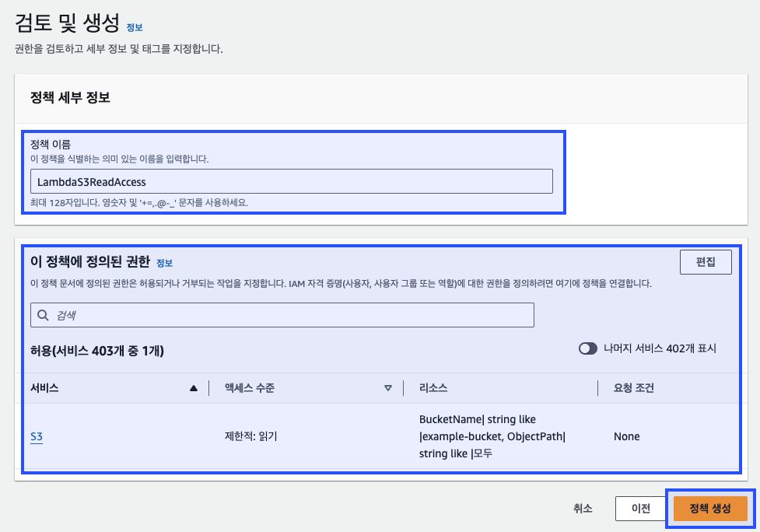Image resolution: width=760 pixels, height=532 pixels.
Task: Focus the 정책 이름 input field
Action: 291,182
